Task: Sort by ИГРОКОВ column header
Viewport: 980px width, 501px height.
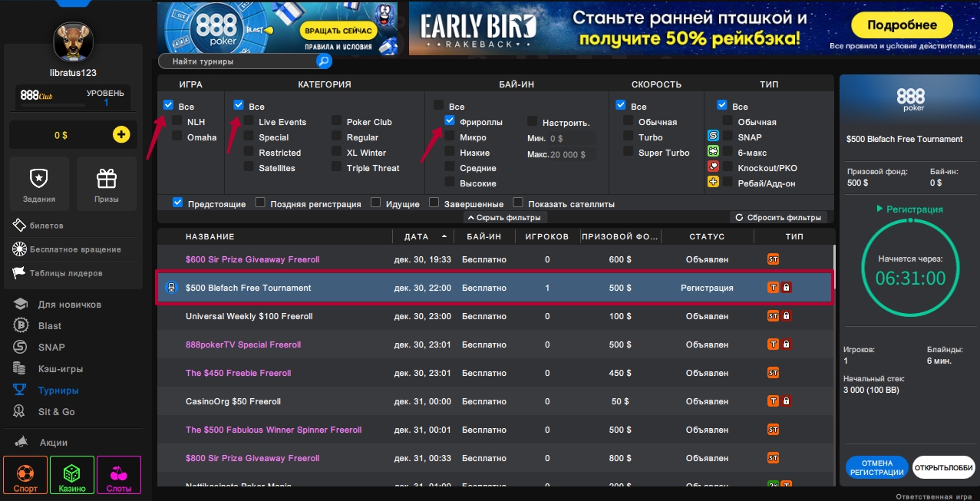Action: click(x=547, y=236)
